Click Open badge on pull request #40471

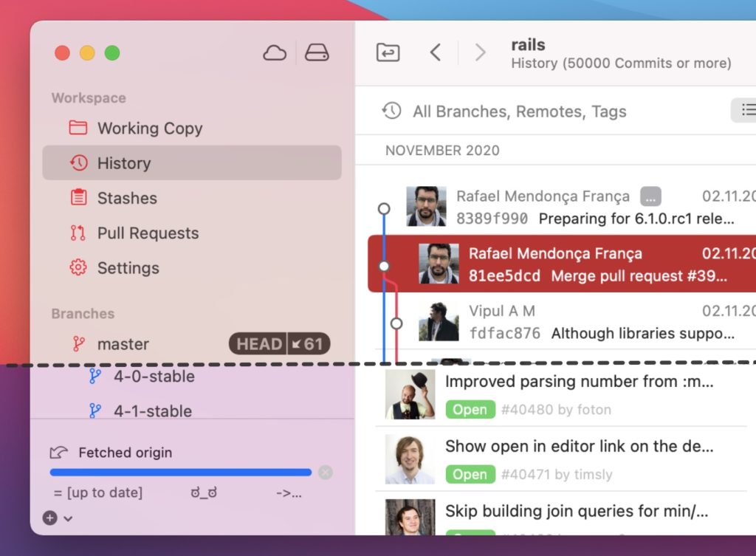pyautogui.click(x=470, y=475)
